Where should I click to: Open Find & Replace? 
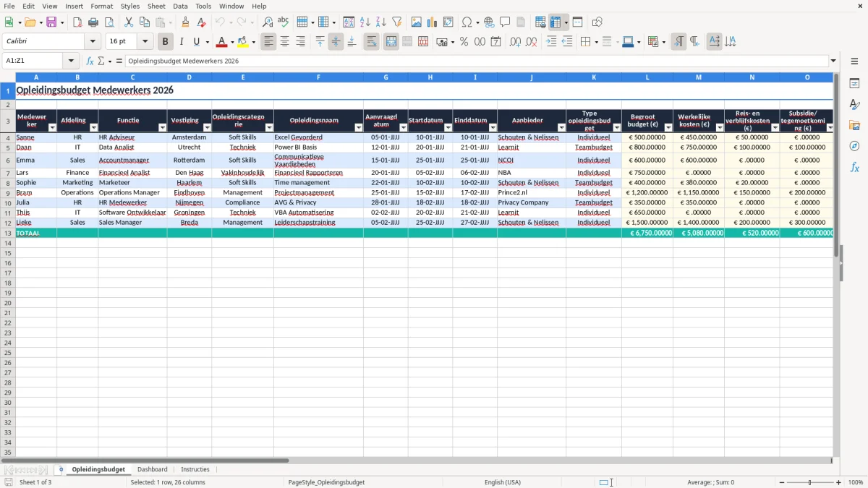(x=268, y=22)
